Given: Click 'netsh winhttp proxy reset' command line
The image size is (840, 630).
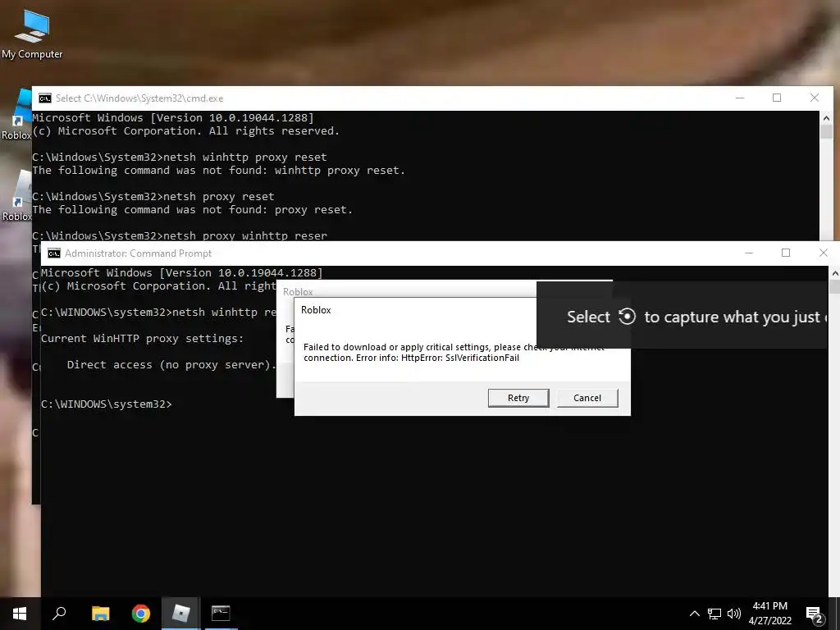Looking at the screenshot, I should 179,157.
